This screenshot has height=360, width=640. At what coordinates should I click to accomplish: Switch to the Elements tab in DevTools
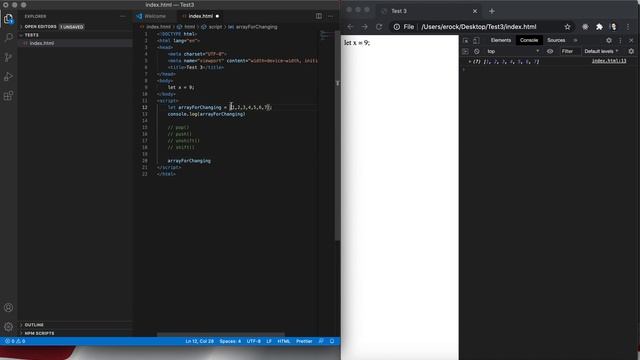(501, 40)
